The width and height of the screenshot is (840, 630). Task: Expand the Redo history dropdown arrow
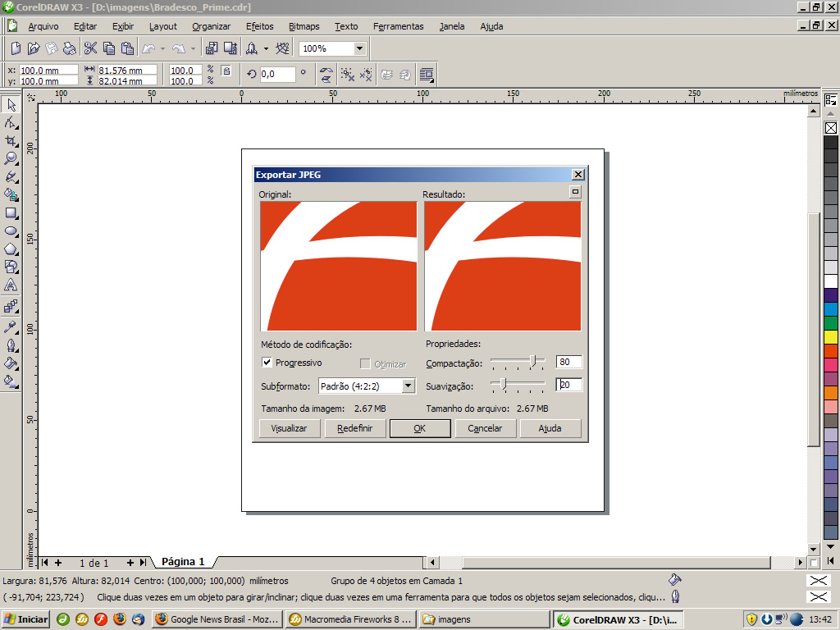click(x=193, y=48)
